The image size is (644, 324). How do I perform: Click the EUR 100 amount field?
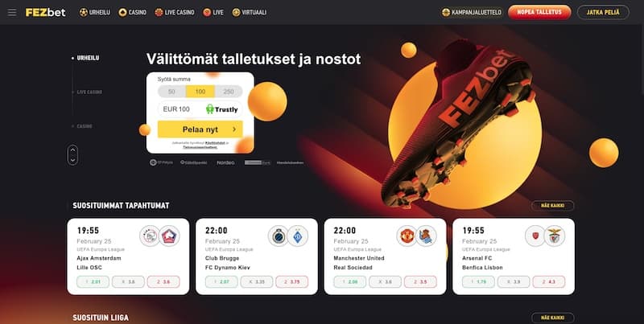pyautogui.click(x=200, y=109)
